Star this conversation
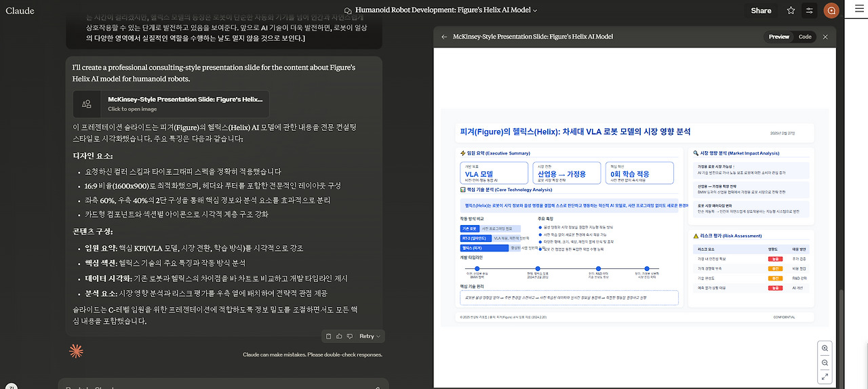868x389 pixels. tap(791, 10)
